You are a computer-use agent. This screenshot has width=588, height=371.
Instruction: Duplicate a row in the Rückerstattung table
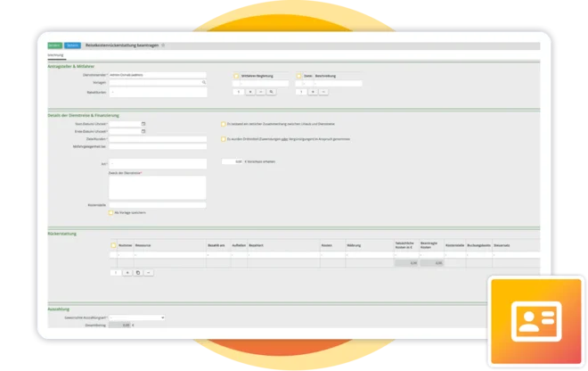point(138,273)
